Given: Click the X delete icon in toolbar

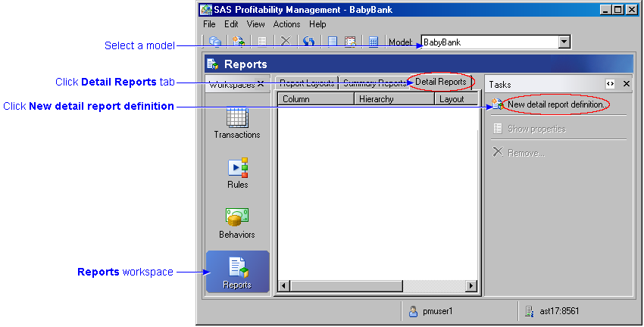Looking at the screenshot, I should pyautogui.click(x=286, y=42).
